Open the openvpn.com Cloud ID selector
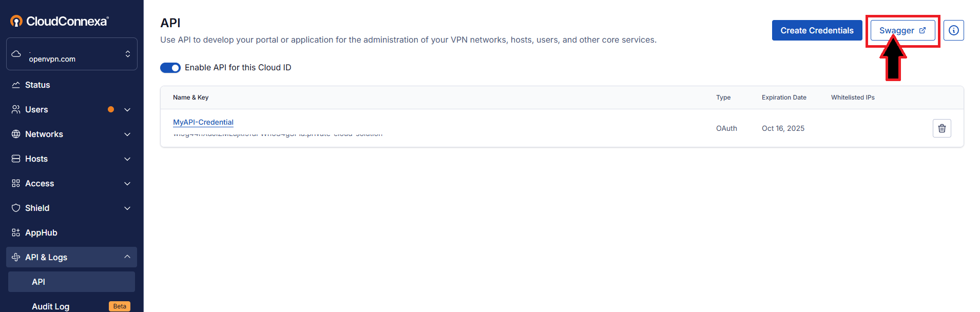980x312 pixels. point(72,54)
